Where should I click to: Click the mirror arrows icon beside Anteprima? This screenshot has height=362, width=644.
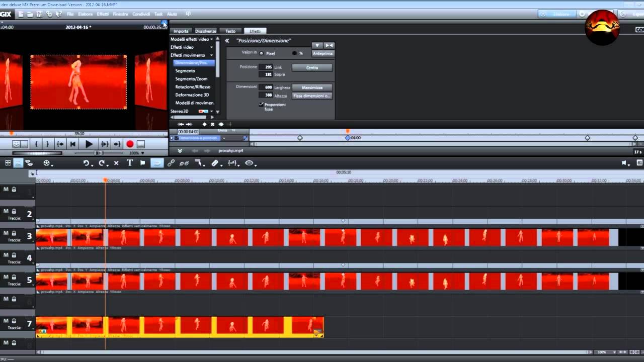(329, 45)
